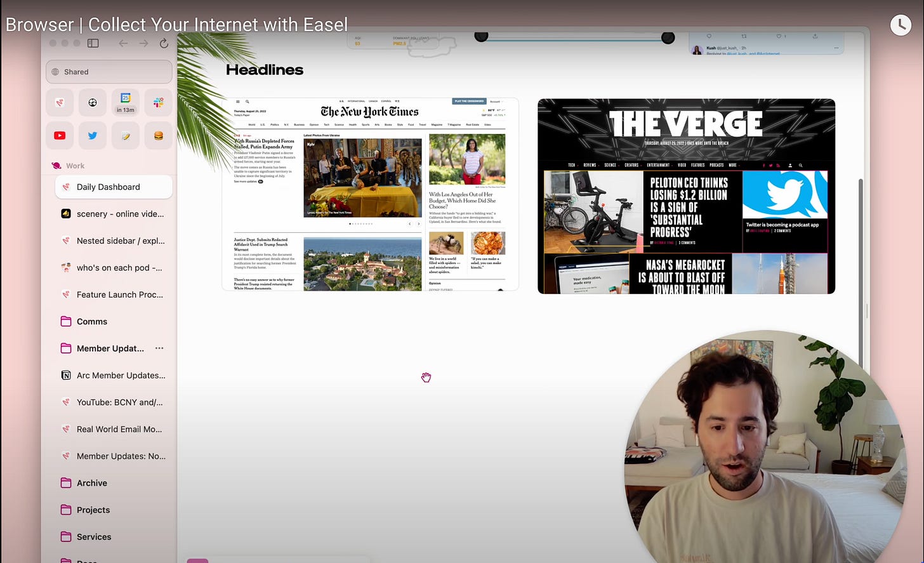Screen dimensions: 924x563
Task: Open the NYT search magnifier icon
Action: (247, 102)
